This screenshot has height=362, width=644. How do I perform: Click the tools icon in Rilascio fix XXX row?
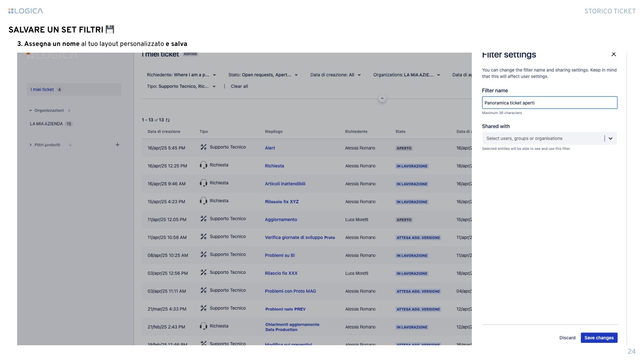click(203, 273)
